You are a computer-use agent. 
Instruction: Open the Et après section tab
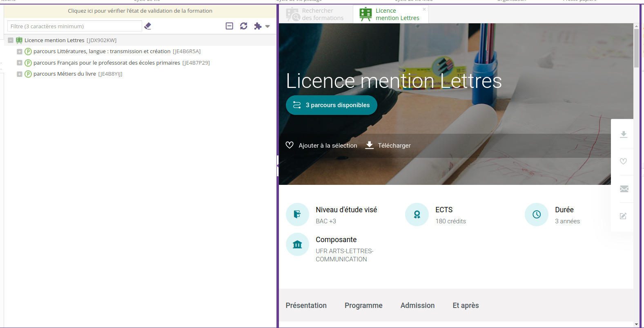(x=466, y=306)
